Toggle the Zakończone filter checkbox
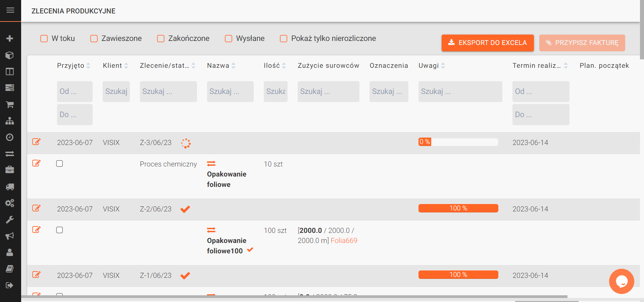The width and height of the screenshot is (644, 302). click(161, 39)
